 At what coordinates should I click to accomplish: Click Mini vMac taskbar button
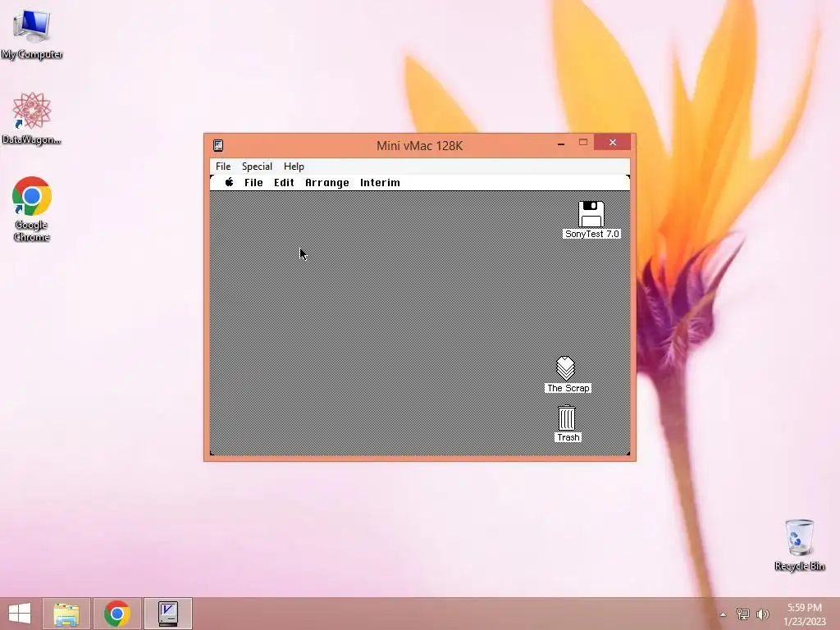(x=168, y=614)
